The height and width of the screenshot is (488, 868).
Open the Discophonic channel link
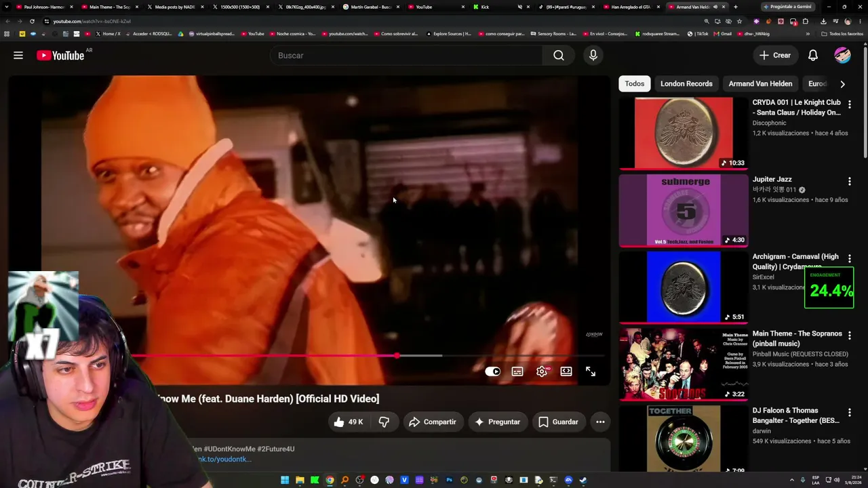pos(769,123)
